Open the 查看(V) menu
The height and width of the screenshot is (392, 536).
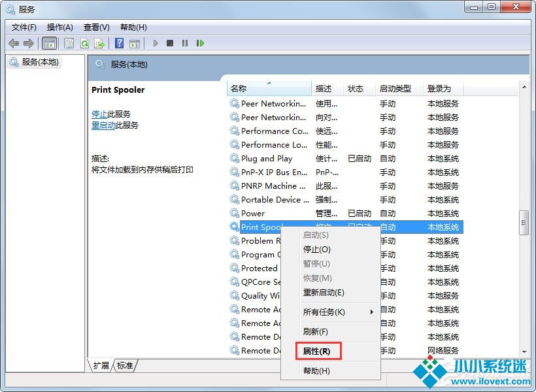point(96,27)
